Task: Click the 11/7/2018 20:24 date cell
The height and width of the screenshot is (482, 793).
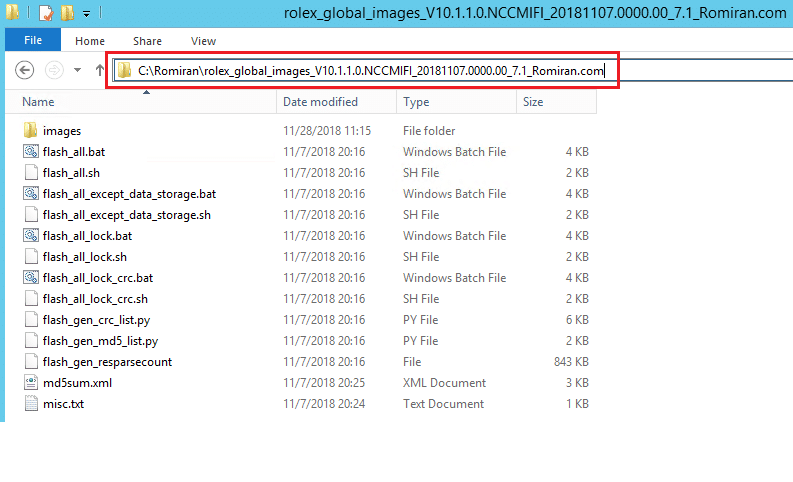Action: (x=324, y=404)
